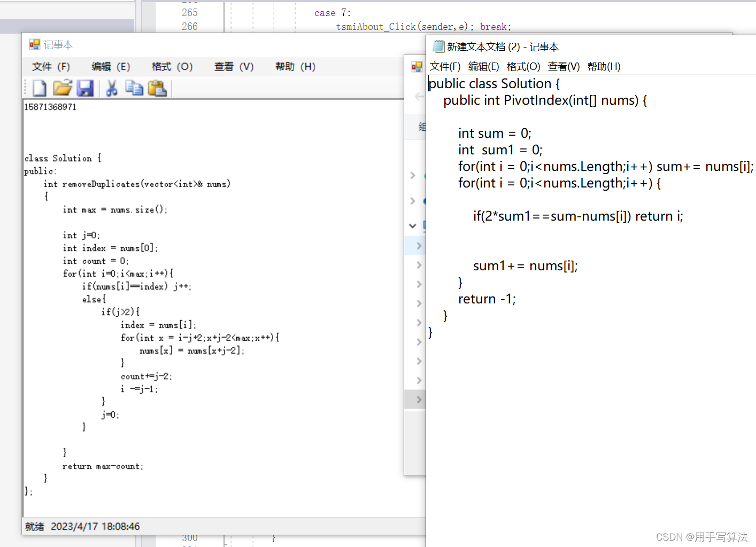Click the 'int removeDuplicates' line
This screenshot has height=547, width=756.
tap(137, 184)
